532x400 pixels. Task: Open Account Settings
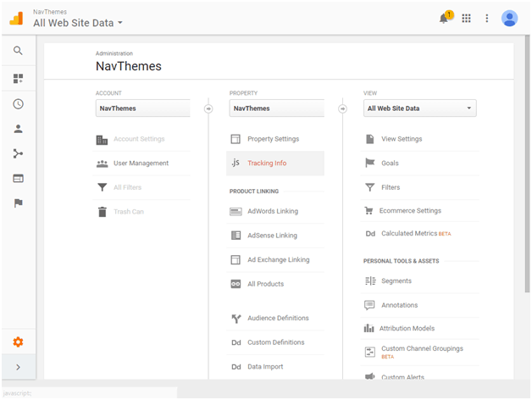139,139
